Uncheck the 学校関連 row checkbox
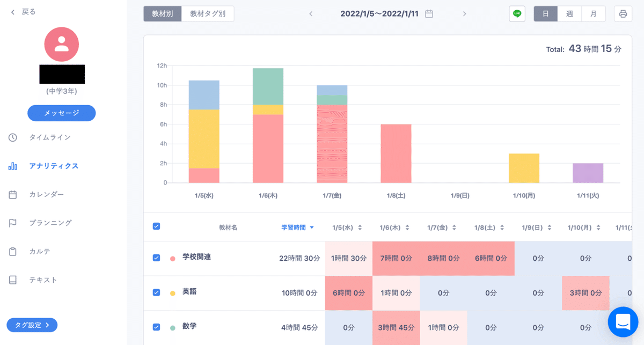This screenshot has width=644, height=345. pyautogui.click(x=156, y=258)
